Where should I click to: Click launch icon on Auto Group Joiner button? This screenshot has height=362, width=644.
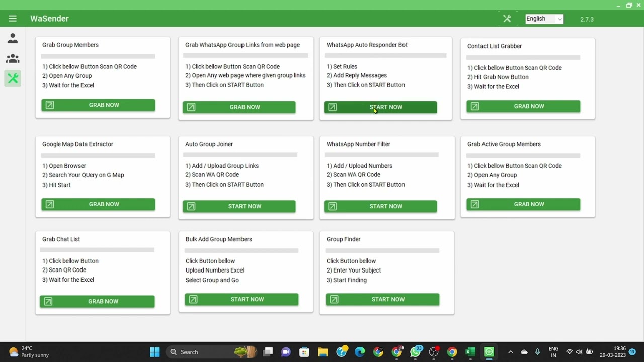pos(191,206)
